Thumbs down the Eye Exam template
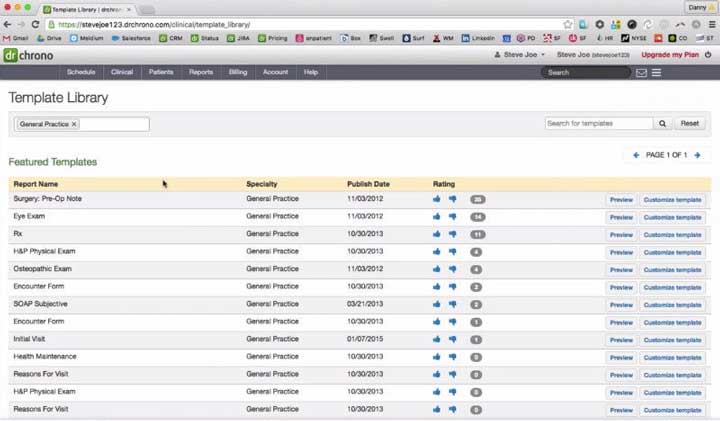The image size is (720, 421). tap(452, 217)
